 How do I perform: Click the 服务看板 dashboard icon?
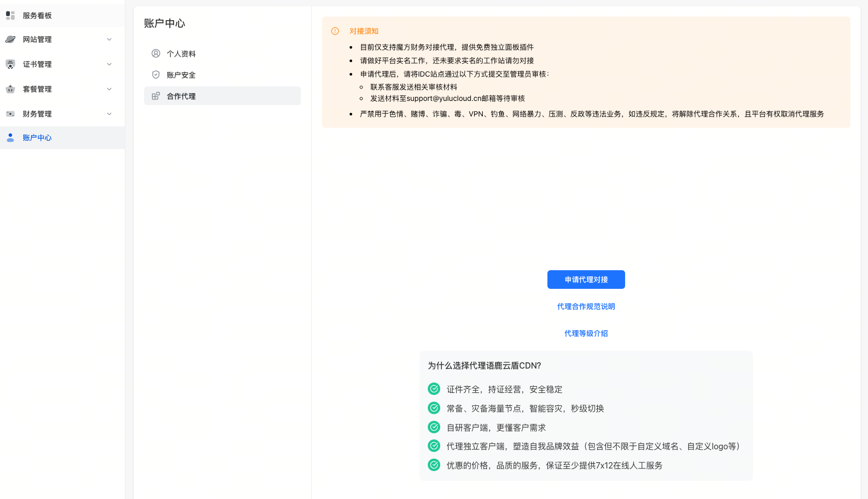click(x=10, y=16)
